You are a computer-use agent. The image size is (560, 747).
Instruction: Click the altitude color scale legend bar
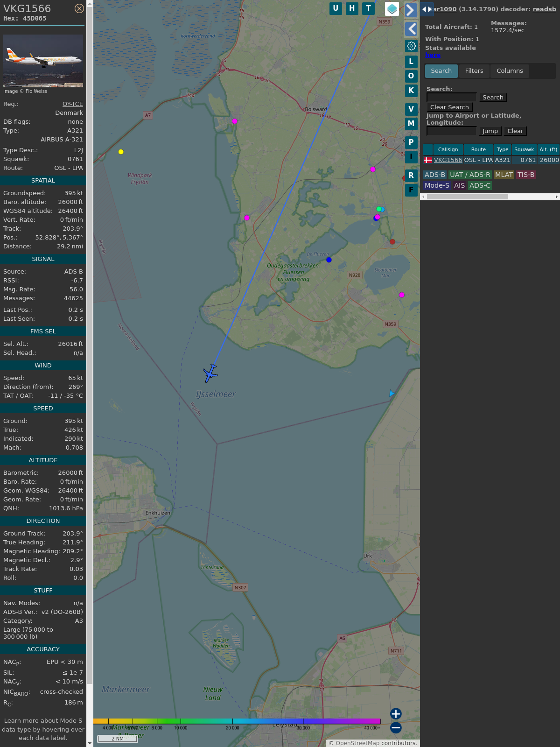[237, 721]
